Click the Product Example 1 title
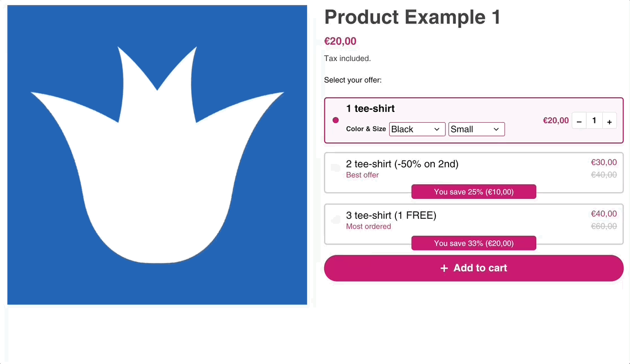 [412, 17]
